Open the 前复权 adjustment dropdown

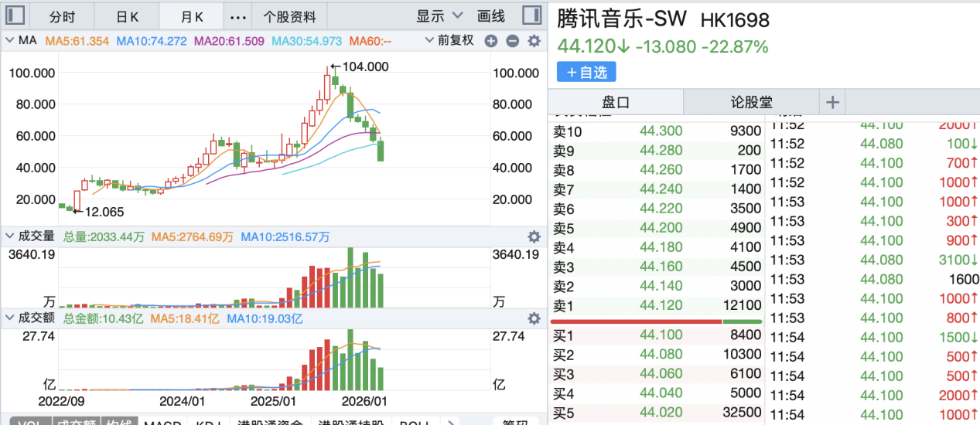coord(449,40)
